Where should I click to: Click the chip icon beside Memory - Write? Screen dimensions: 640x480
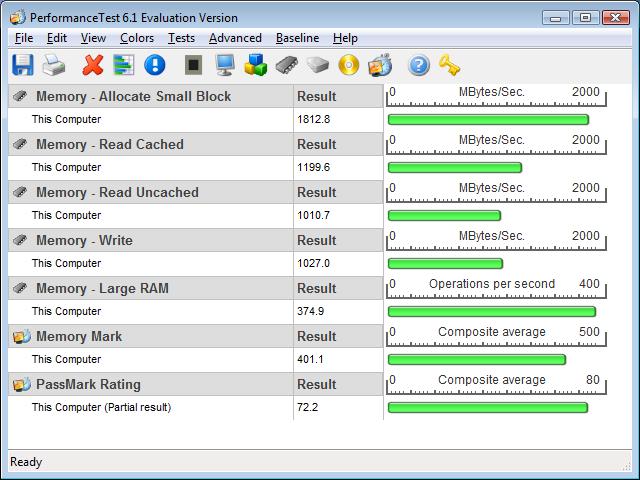click(20, 240)
